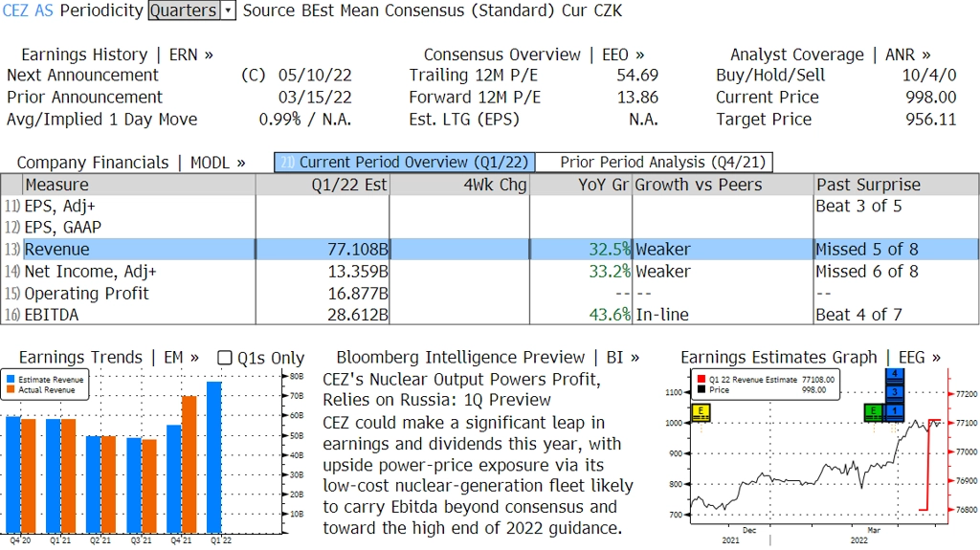Click Buy/Hold/Sell value 10/4/0
Viewport: 980px width, 550px height.
pyautogui.click(x=928, y=75)
